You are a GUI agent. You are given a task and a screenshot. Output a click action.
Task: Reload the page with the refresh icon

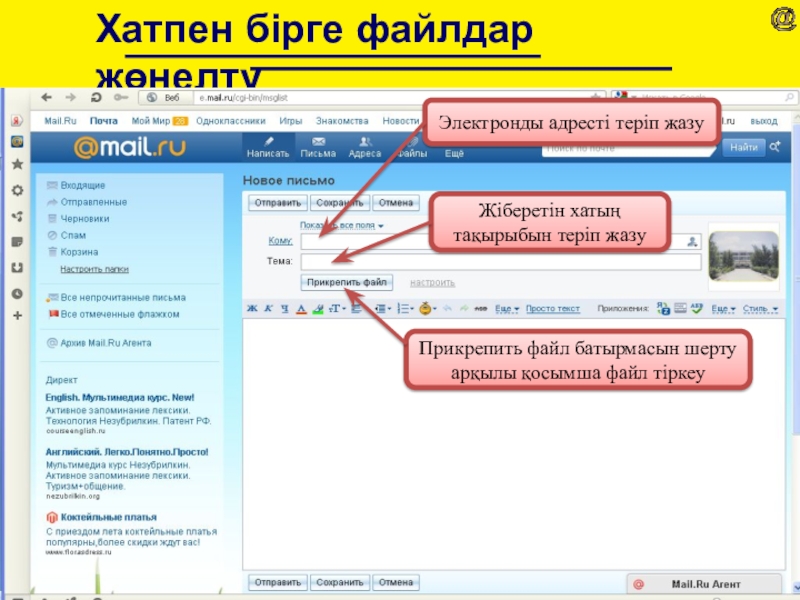coord(95,97)
